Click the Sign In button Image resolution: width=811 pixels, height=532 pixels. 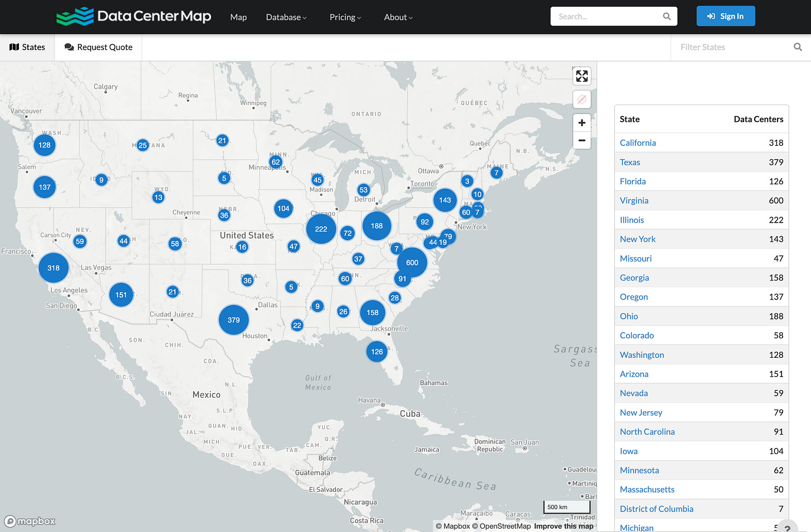pyautogui.click(x=726, y=16)
